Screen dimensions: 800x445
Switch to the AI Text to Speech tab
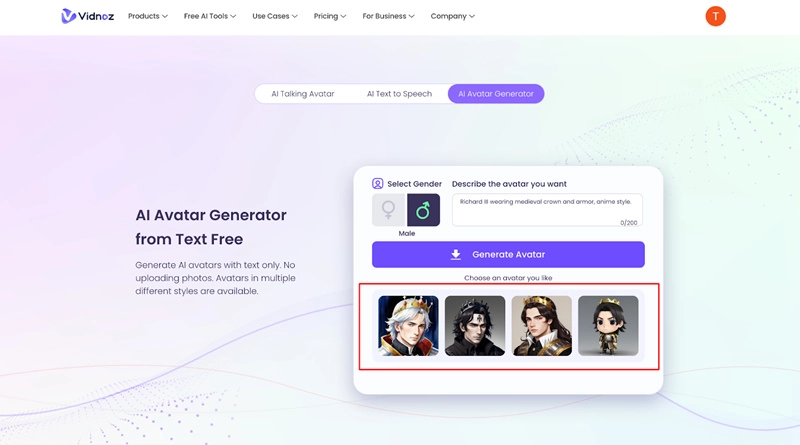[x=399, y=94]
